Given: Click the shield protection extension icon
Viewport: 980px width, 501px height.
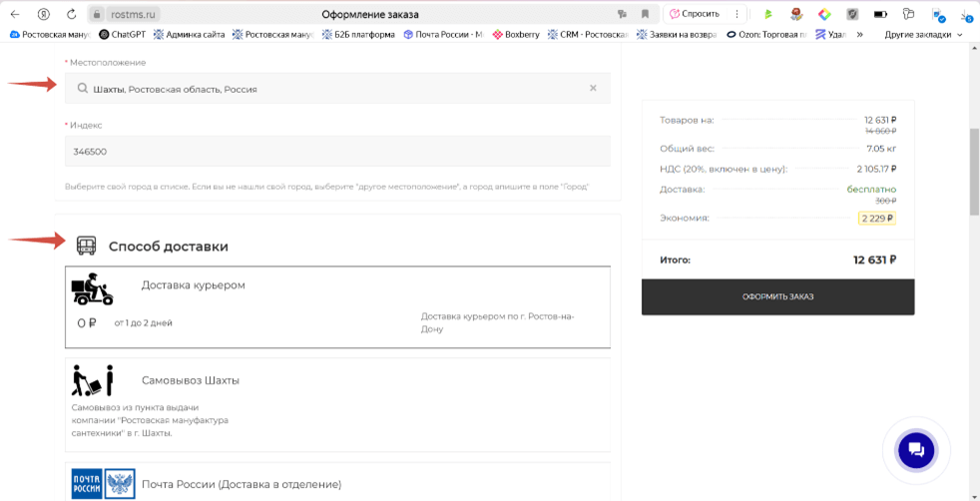Looking at the screenshot, I should click(x=852, y=14).
